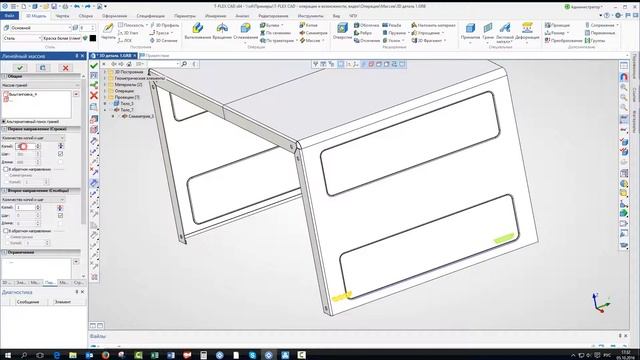Image resolution: width=640 pixels, height=360 pixels.
Task: Select the Вращение revolve tool
Action: pyautogui.click(x=222, y=31)
